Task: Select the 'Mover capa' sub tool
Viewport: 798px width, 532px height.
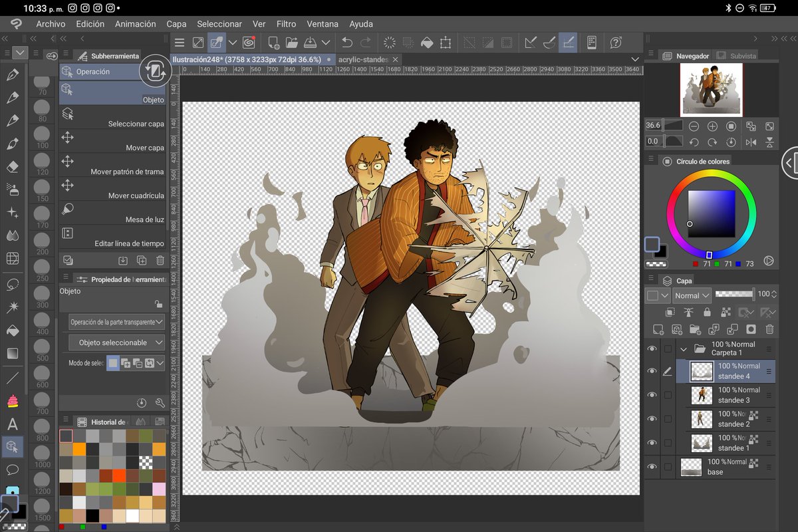Action: point(113,141)
